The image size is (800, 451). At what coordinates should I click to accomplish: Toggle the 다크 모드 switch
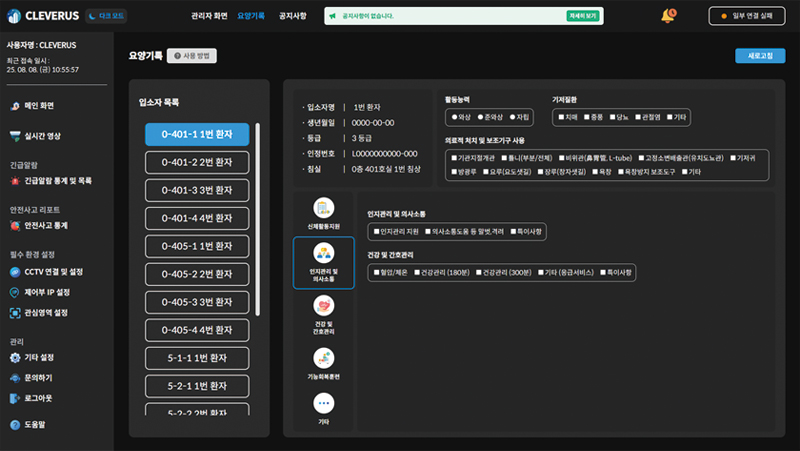click(x=106, y=16)
